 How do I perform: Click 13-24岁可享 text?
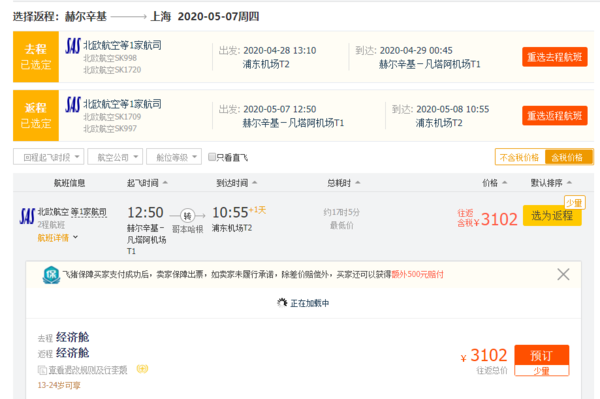pos(59,385)
